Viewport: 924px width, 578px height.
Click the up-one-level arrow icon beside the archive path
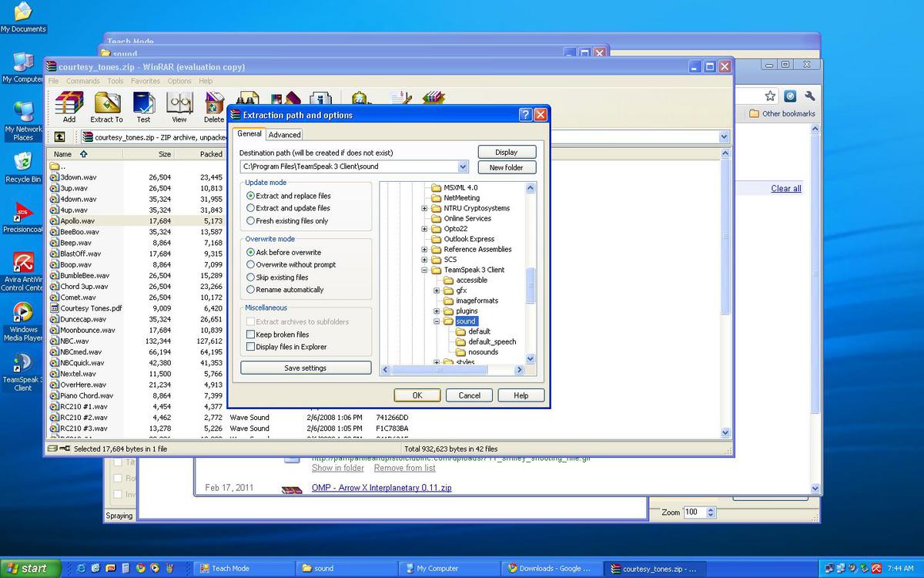pos(59,137)
